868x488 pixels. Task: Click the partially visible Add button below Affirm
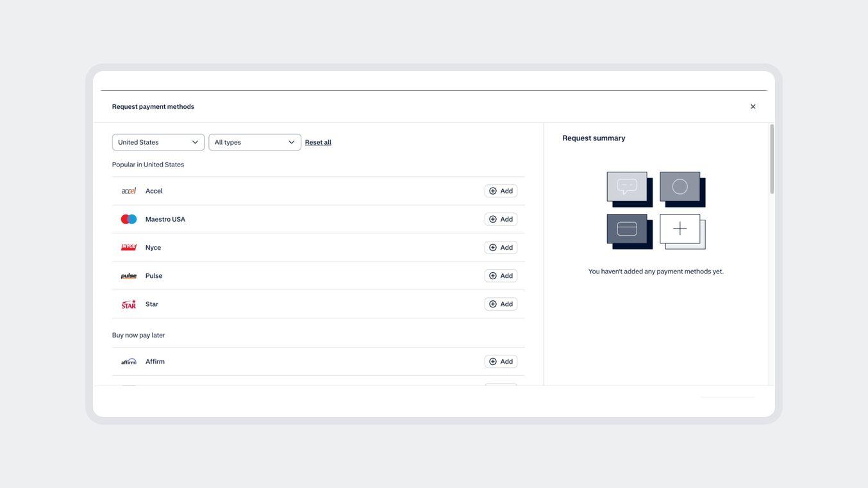pos(501,386)
